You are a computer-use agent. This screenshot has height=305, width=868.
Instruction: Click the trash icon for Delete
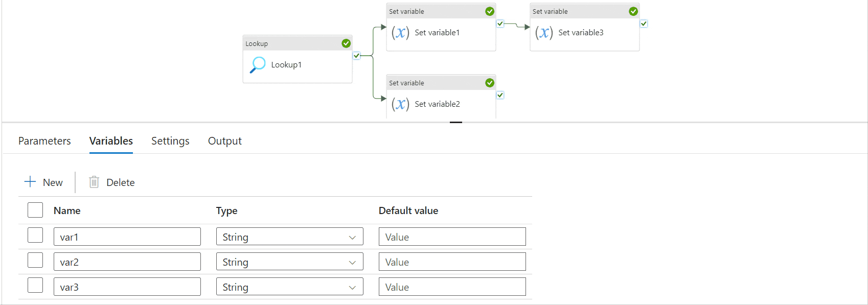pos(94,182)
